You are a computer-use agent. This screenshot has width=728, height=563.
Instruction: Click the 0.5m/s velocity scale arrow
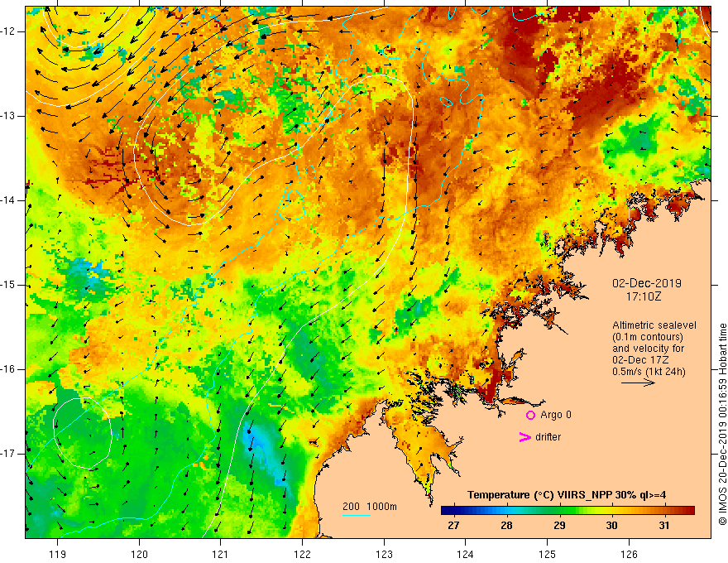tap(638, 383)
